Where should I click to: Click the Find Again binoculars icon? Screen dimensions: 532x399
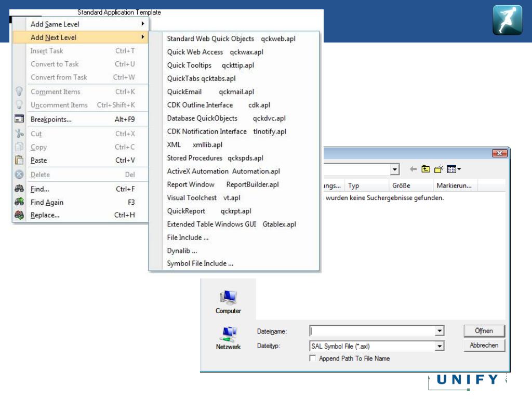(x=19, y=202)
